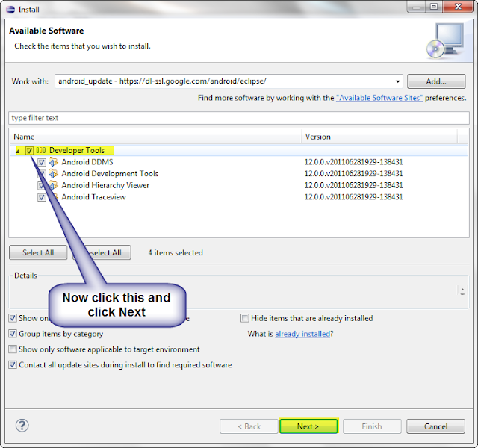
Task: Collapse the Developer Tools tree node
Action: click(18, 151)
